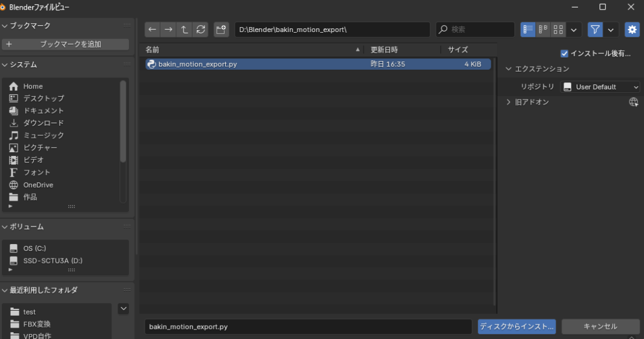Switch to horizontal list display mode

click(543, 30)
